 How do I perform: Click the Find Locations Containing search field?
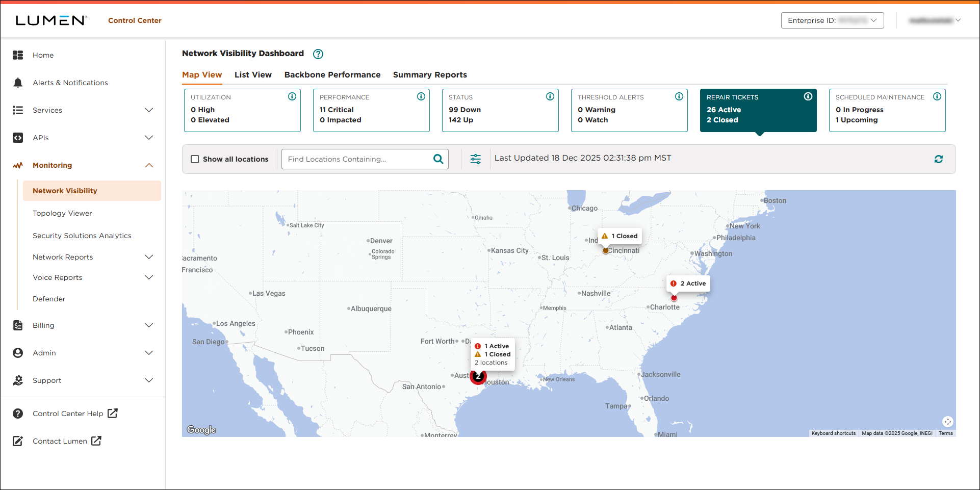357,159
